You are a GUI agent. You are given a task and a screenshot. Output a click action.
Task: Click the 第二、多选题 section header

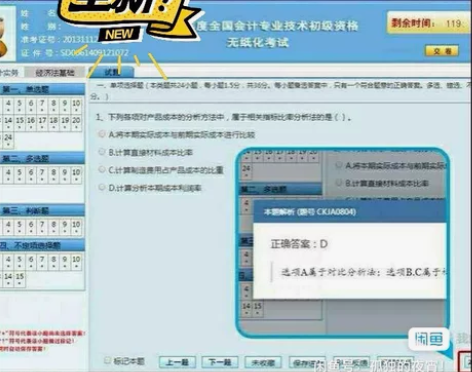pyautogui.click(x=42, y=158)
